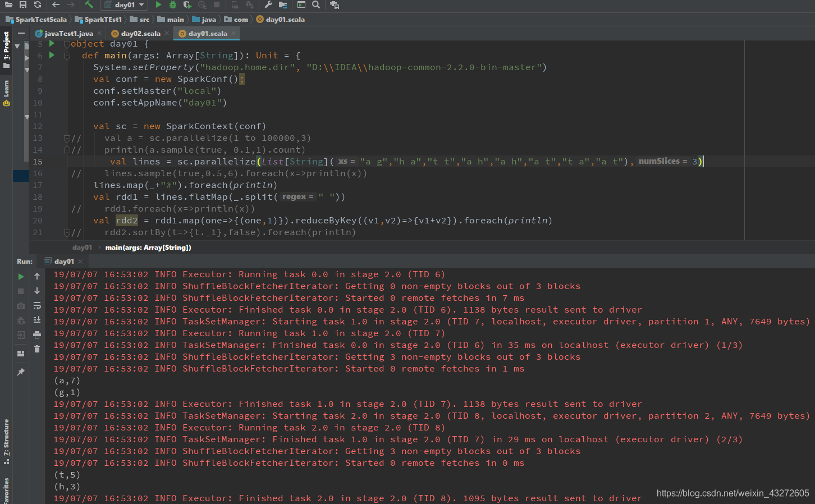Open Settings with the wrench icon
Image resolution: width=815 pixels, height=504 pixels.
click(x=268, y=4)
